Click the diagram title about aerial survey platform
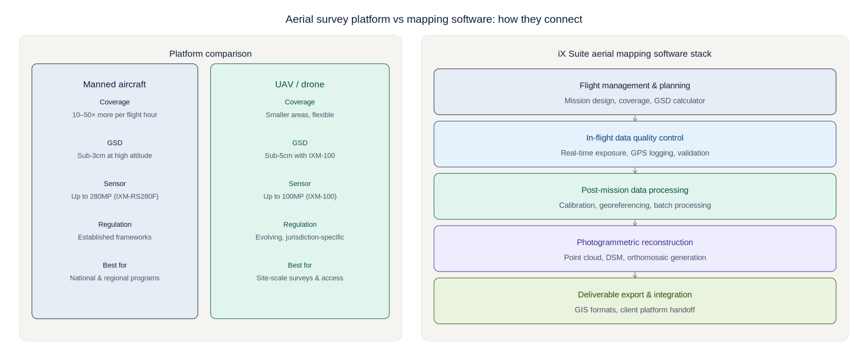 point(434,19)
